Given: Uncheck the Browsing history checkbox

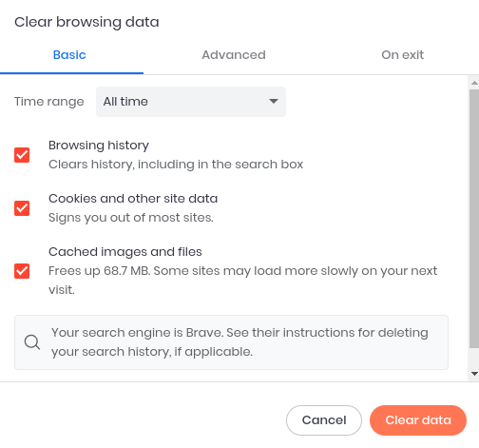Looking at the screenshot, I should click(x=22, y=155).
